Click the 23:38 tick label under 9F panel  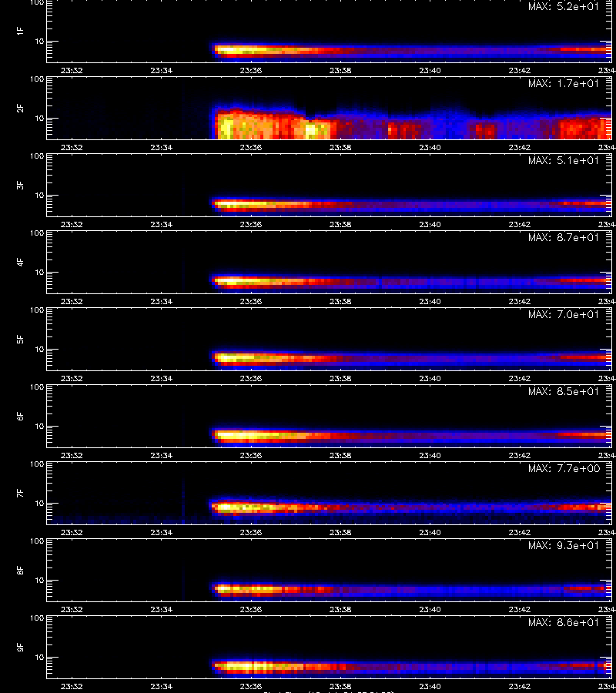coord(340,686)
